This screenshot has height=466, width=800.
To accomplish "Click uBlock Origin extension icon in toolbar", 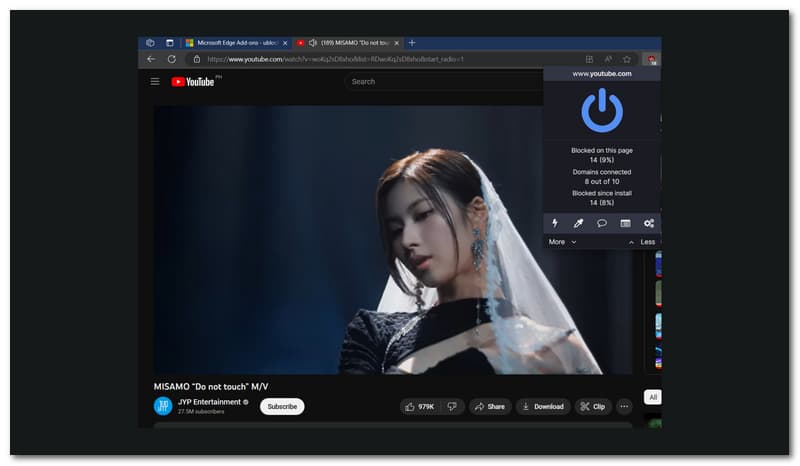I will click(x=651, y=59).
